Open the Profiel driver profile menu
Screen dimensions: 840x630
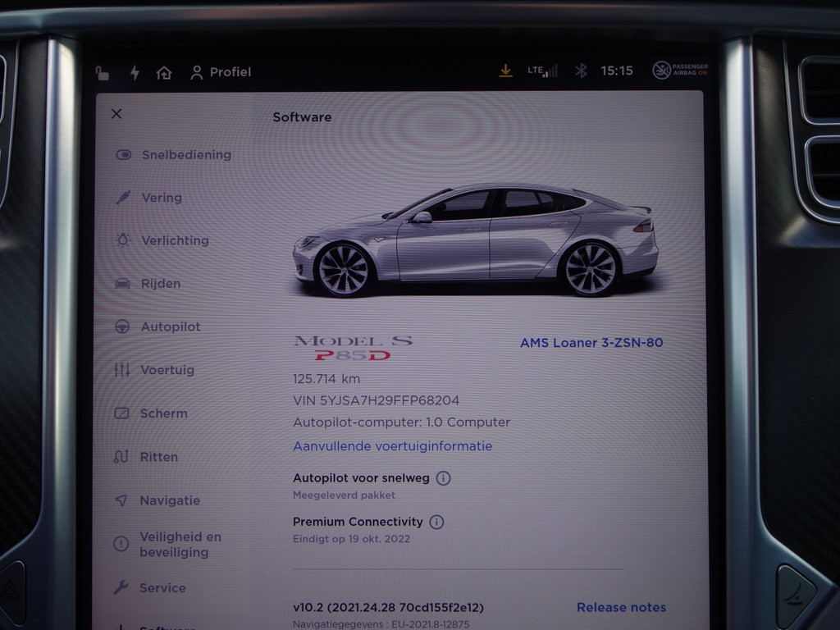[221, 72]
